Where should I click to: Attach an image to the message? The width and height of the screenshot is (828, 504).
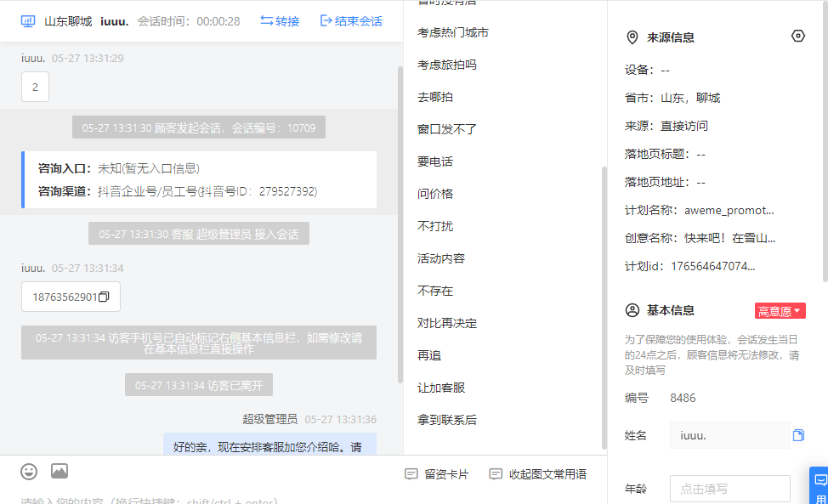click(x=60, y=471)
